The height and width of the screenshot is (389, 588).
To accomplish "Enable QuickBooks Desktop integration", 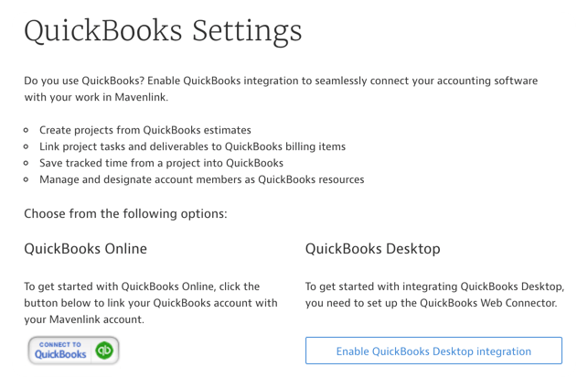I will 433,351.
